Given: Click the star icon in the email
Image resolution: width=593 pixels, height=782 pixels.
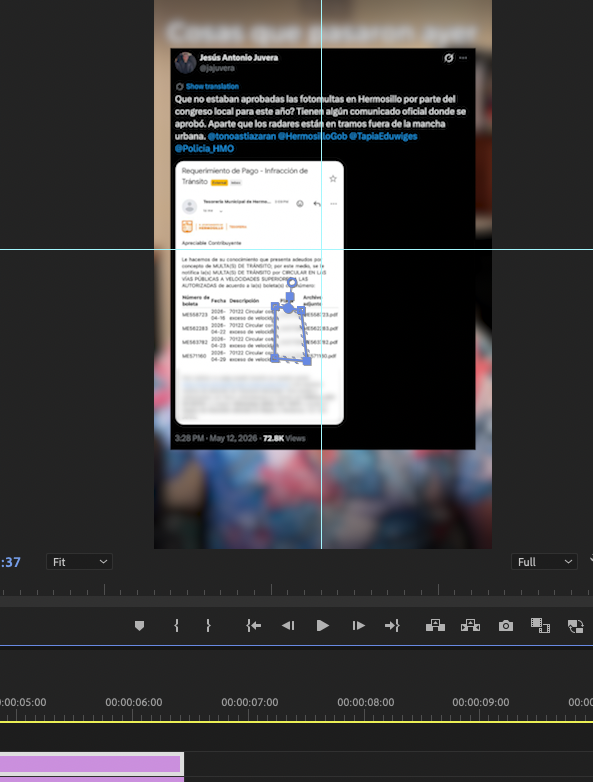Looking at the screenshot, I should pyautogui.click(x=333, y=179).
